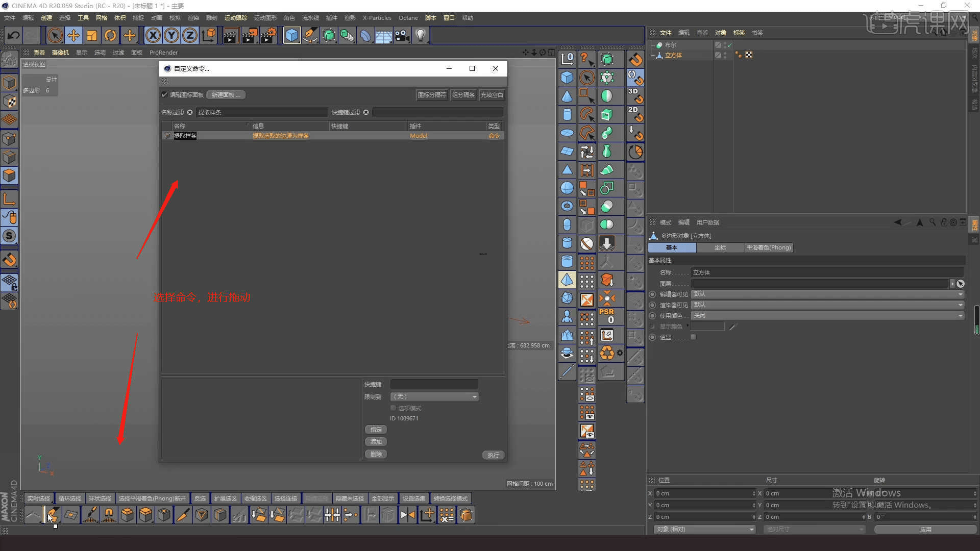Click the Light bulb icon
Image resolution: width=980 pixels, height=551 pixels.
pyautogui.click(x=421, y=35)
